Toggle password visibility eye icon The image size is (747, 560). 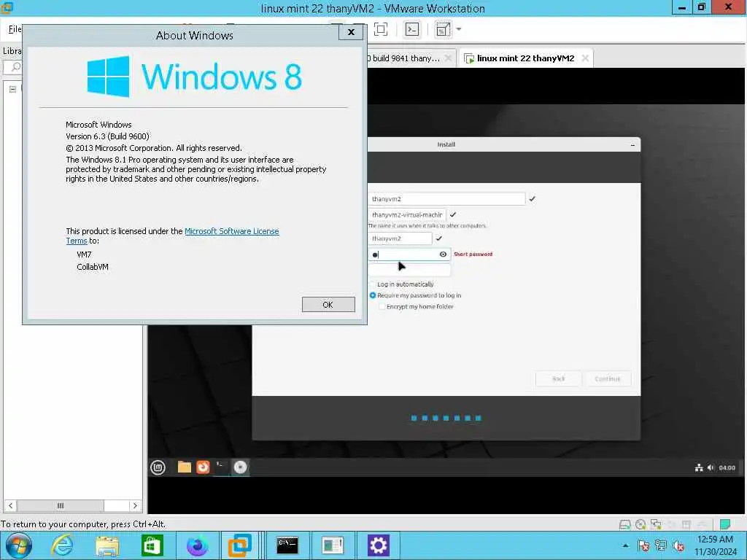point(443,254)
